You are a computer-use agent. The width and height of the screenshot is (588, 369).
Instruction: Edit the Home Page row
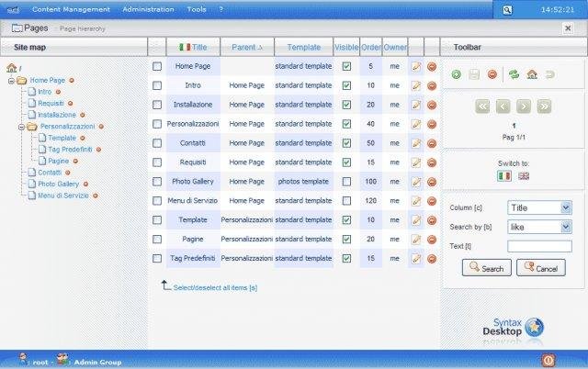click(x=416, y=67)
